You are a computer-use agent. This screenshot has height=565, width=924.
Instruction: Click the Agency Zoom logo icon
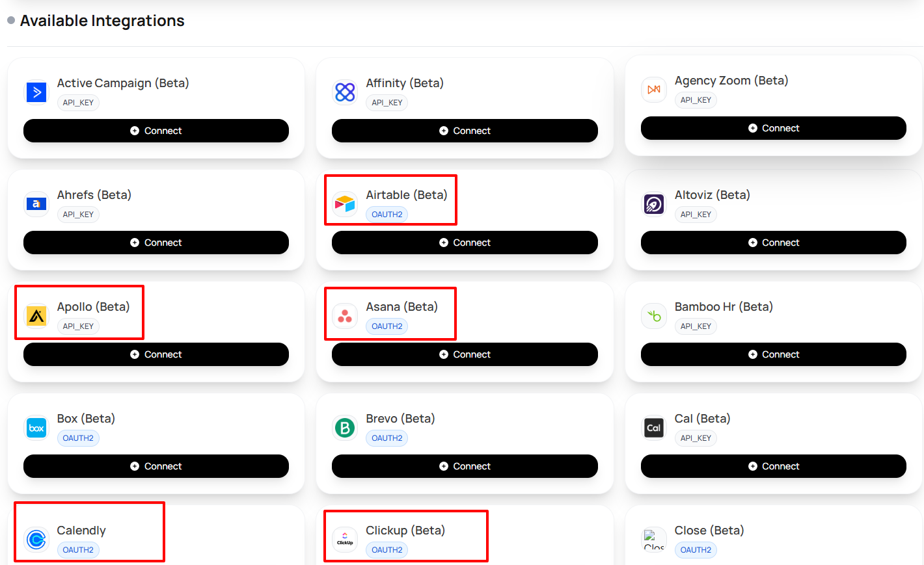[x=654, y=90]
